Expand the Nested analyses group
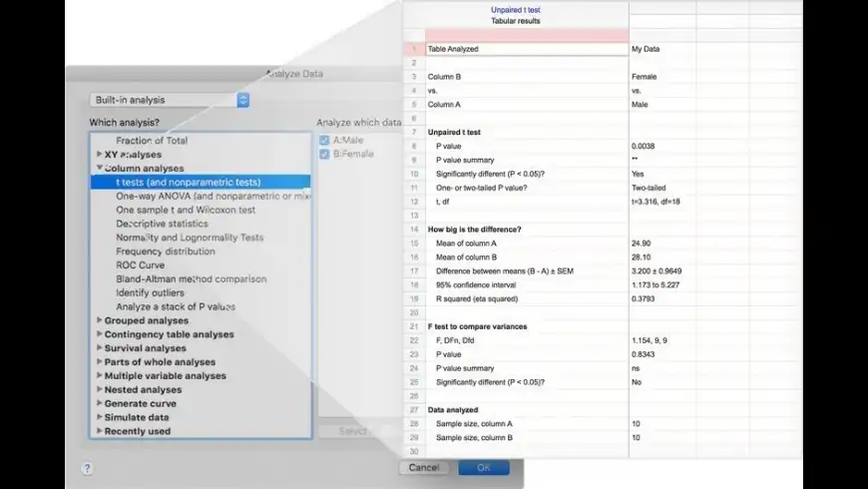 (x=99, y=389)
